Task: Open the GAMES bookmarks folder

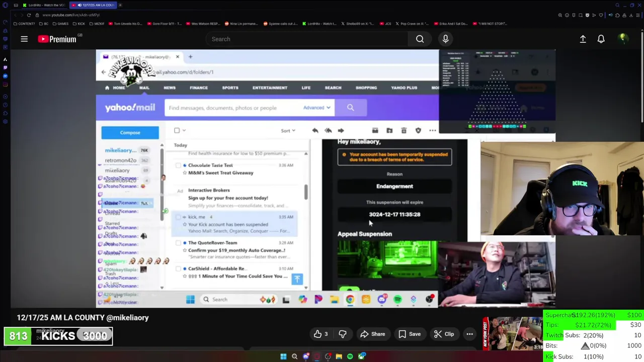Action: point(60,24)
